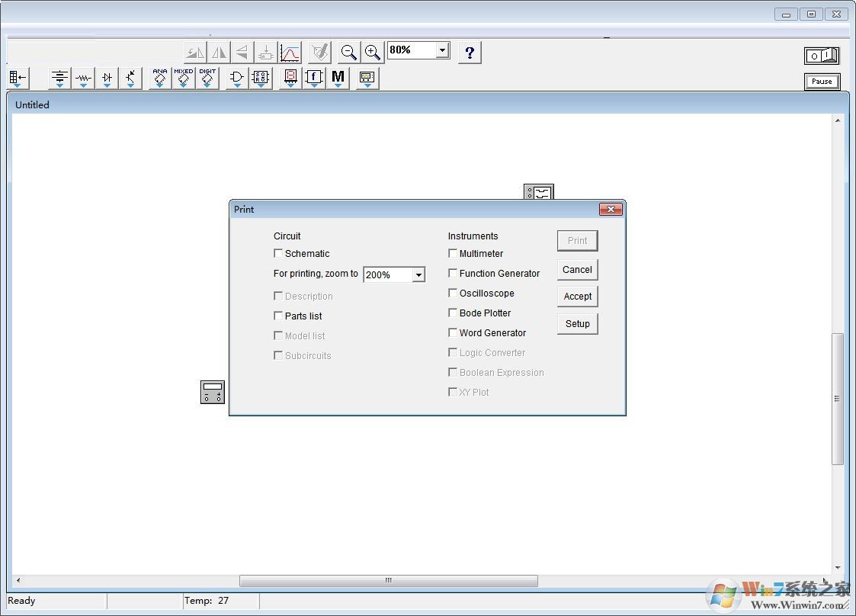Viewport: 856px width, 616px height.
Task: Open the 80% zoom level dropdown
Action: click(x=442, y=50)
